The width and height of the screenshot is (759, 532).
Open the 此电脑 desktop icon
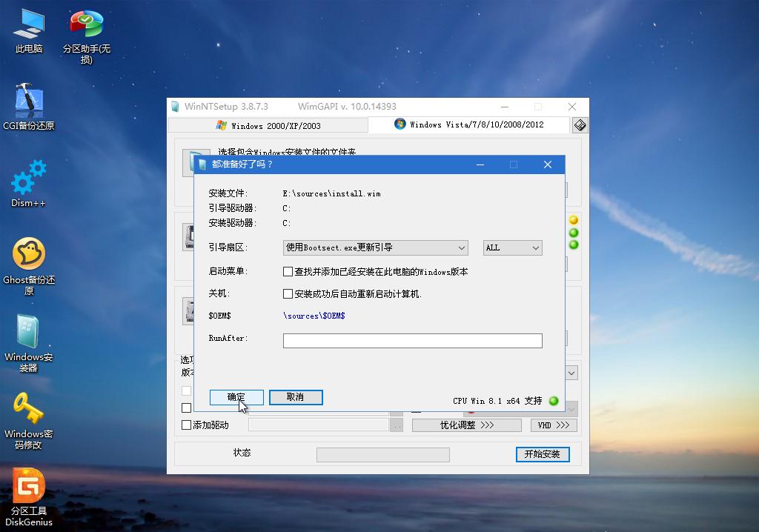tap(29, 30)
